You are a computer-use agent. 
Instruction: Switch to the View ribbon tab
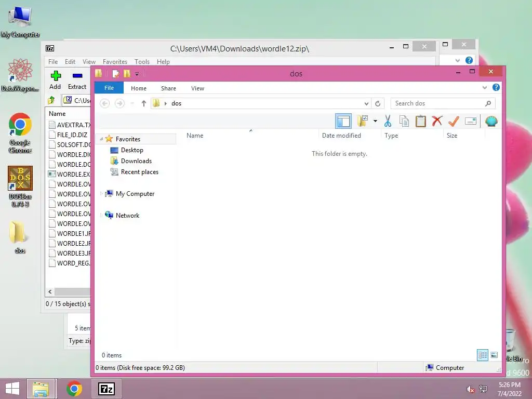[x=197, y=88]
